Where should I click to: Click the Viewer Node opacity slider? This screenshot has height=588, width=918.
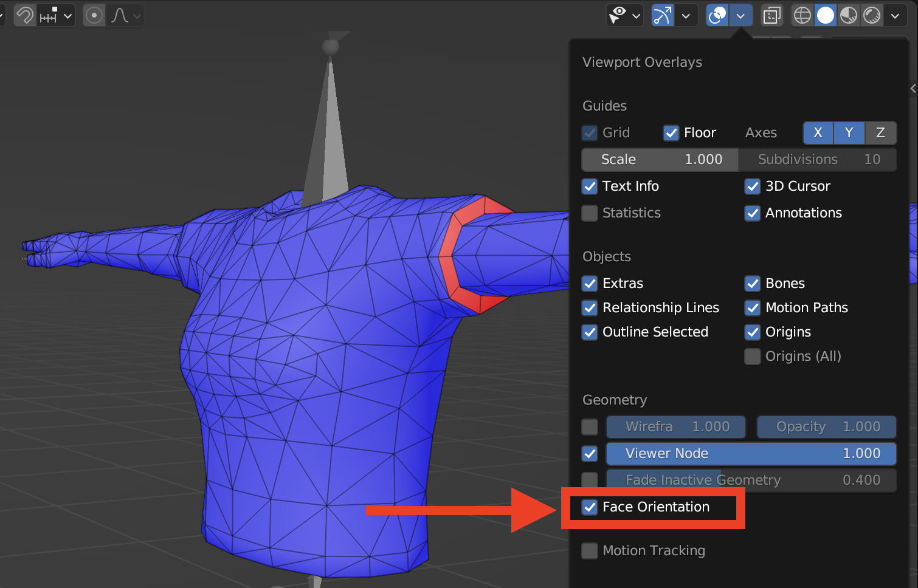[751, 454]
